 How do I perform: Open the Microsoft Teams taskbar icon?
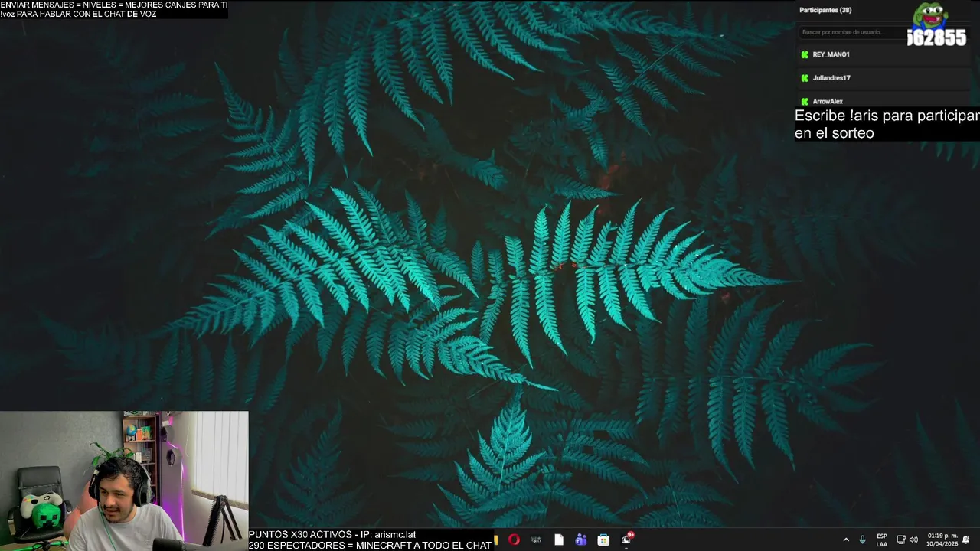coord(581,540)
